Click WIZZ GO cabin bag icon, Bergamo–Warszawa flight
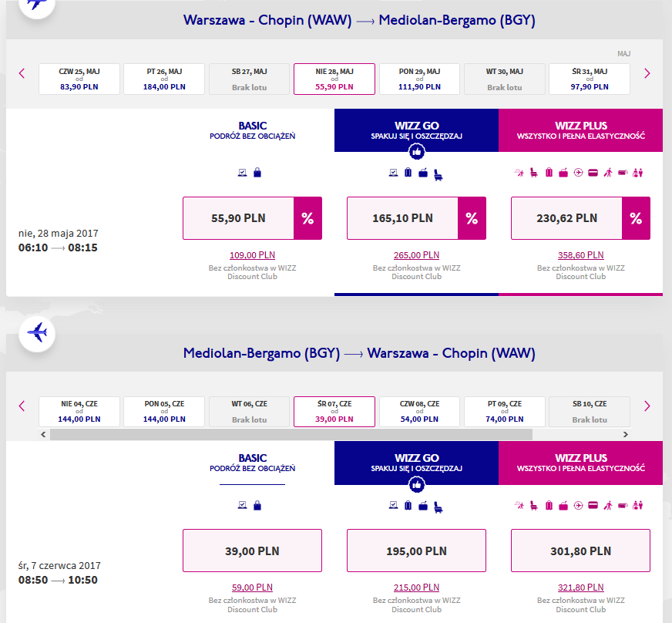 tap(423, 506)
